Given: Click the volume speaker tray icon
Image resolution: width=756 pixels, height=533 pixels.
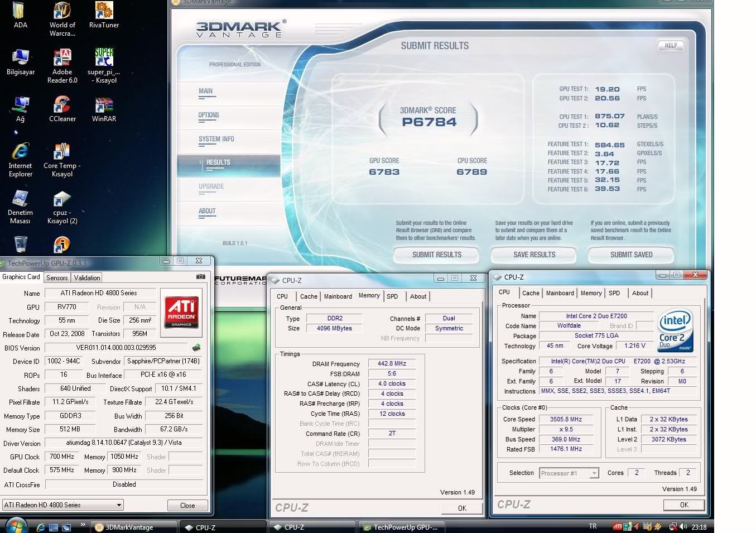Looking at the screenshot, I should [683, 526].
